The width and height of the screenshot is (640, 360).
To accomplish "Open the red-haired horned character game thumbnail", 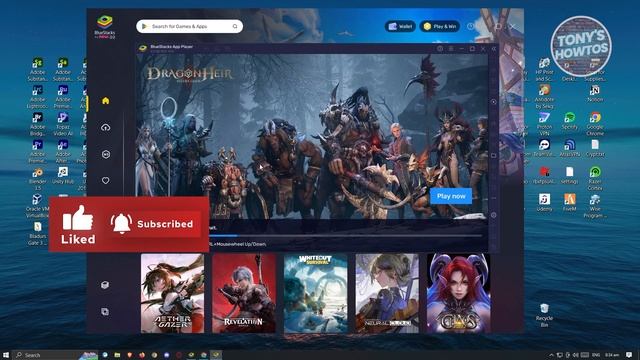I will pyautogui.click(x=459, y=293).
